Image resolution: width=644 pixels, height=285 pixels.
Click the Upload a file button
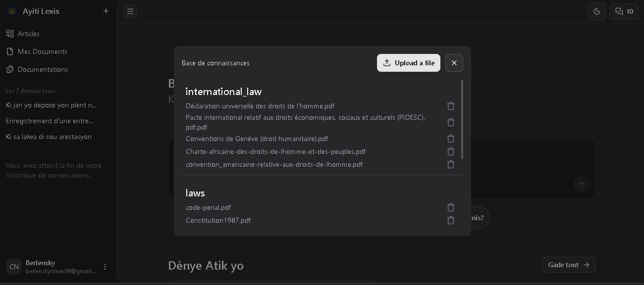point(409,63)
